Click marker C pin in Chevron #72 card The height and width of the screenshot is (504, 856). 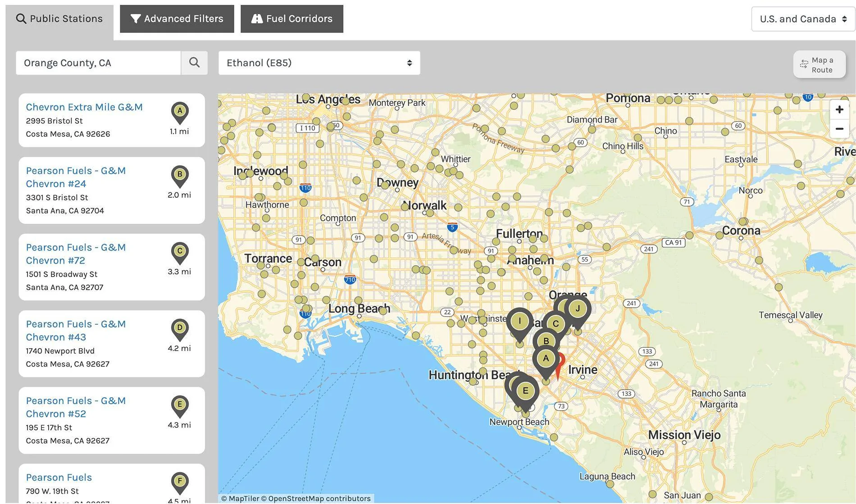click(180, 253)
